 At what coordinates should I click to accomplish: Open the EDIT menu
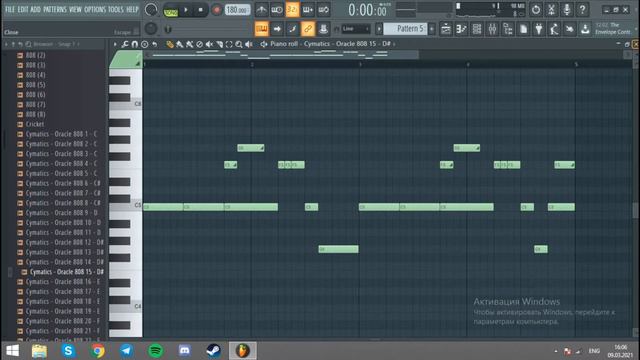(x=23, y=9)
